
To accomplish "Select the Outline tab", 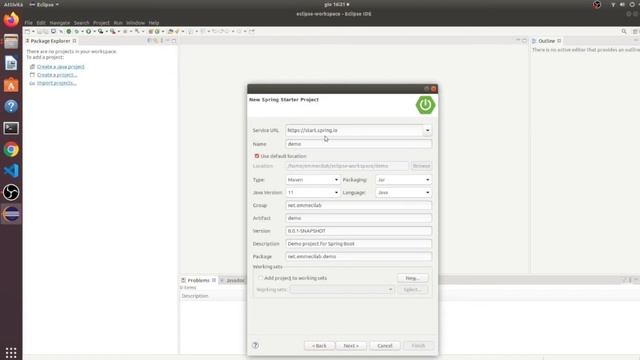I will point(546,41).
